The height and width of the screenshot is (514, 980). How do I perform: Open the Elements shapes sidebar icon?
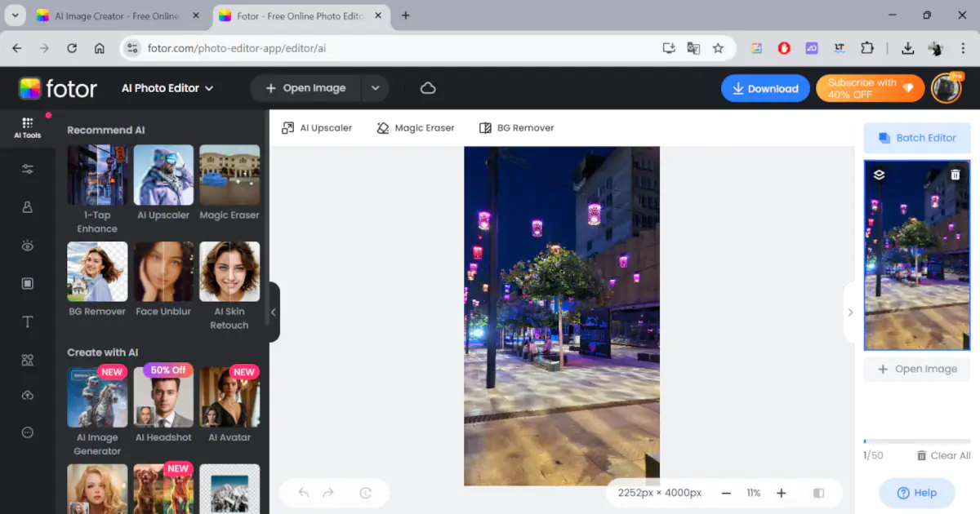point(28,360)
